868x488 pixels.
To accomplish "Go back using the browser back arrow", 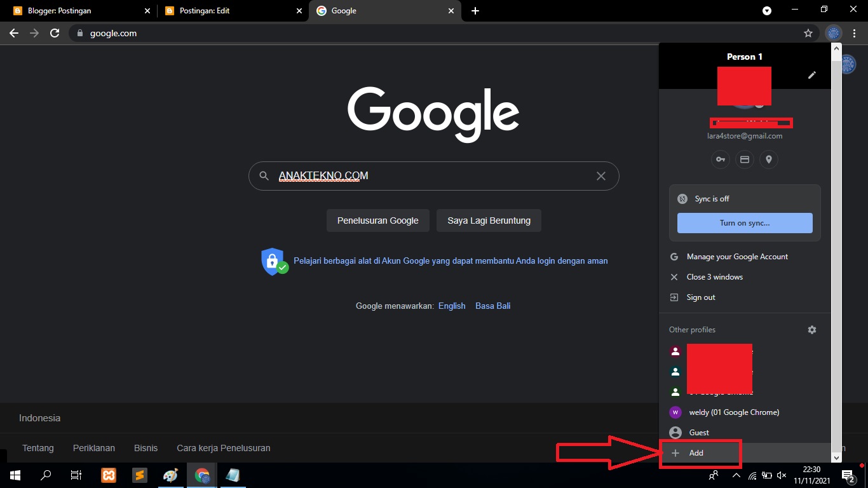I will pos(14,33).
